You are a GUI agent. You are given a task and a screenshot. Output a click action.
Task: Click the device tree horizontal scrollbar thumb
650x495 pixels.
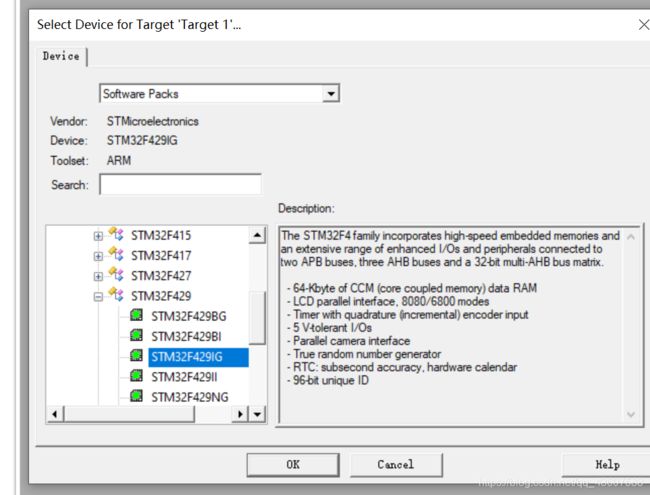click(x=129, y=414)
